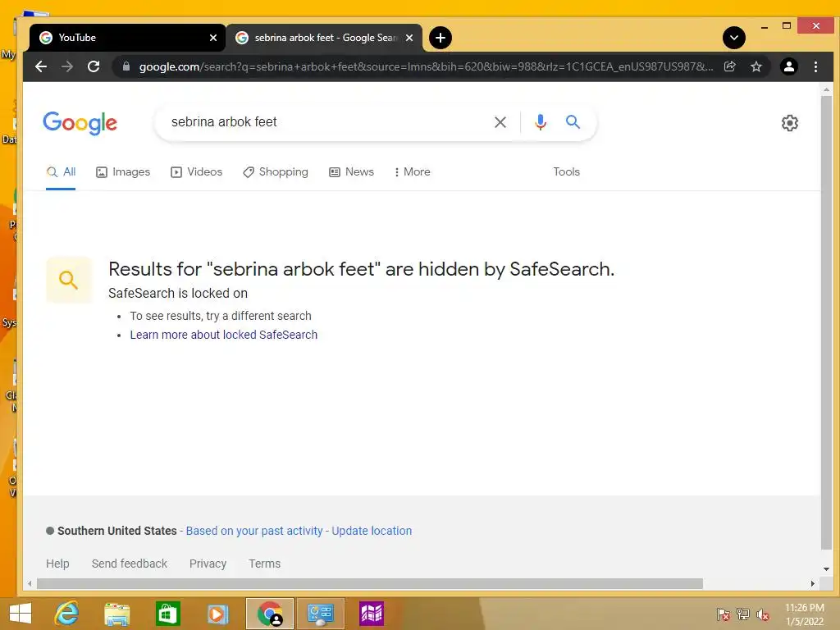Click the vertical scrollbar up arrow

826,89
